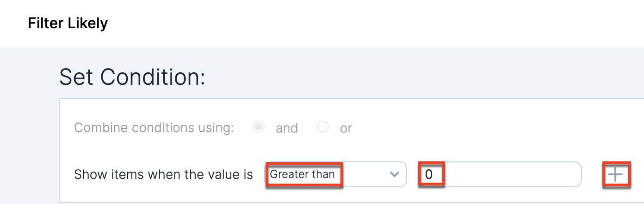Click the "Show items when the value is" label
The image size is (644, 204).
tap(163, 174)
